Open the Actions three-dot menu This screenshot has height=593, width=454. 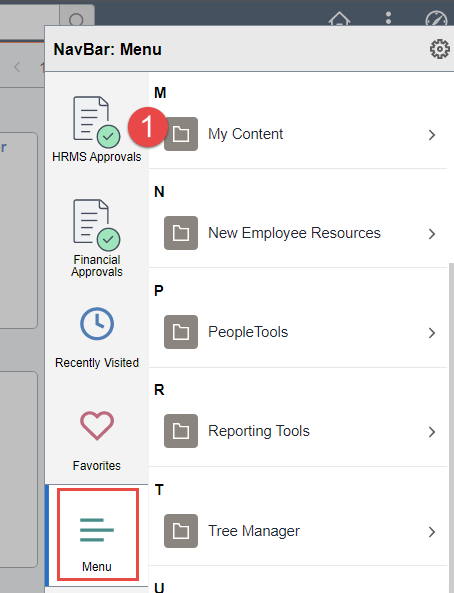[388, 18]
